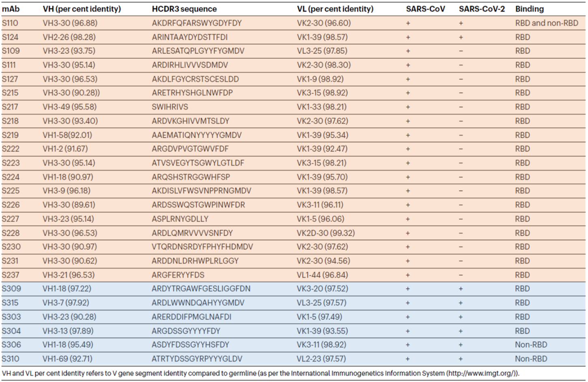Screen dimensions: 588x382
Task: Select the VK2D-30 (99.32) cell
Action: [325, 233]
